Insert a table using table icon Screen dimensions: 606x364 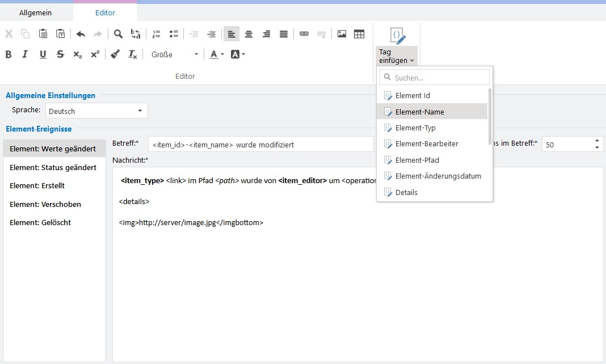(359, 34)
